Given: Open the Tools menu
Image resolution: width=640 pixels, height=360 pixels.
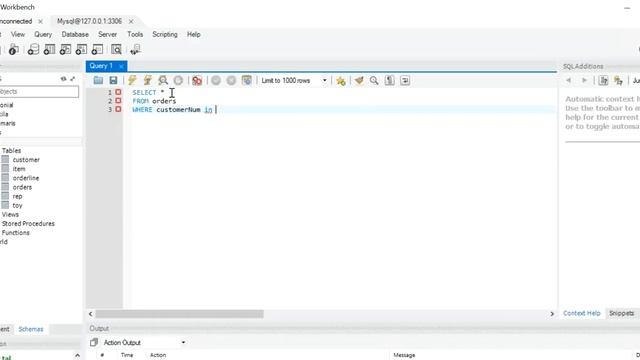Looking at the screenshot, I should pos(135,34).
